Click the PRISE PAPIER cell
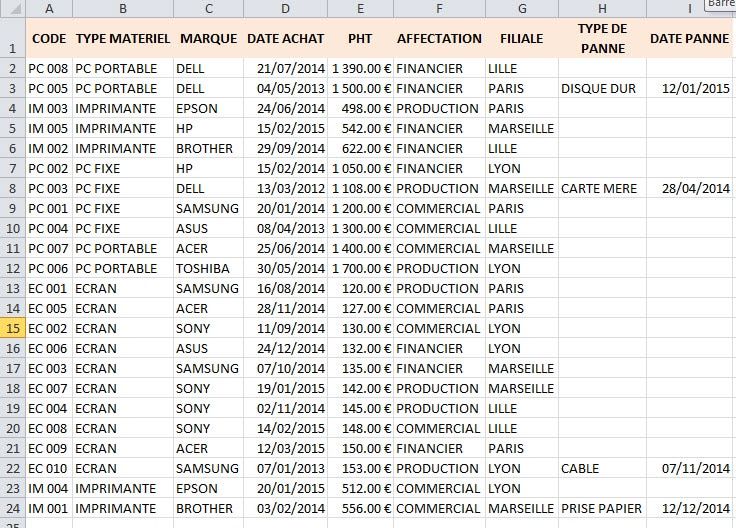 tap(602, 508)
